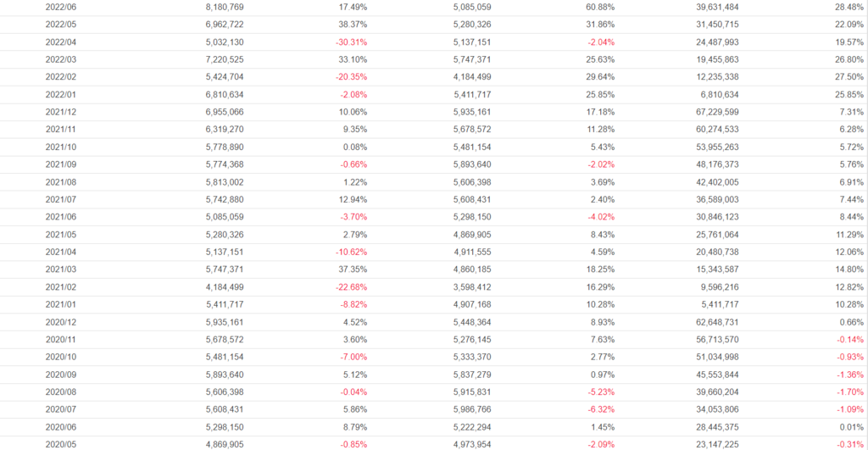Select the red -1.70% cell

[x=847, y=392]
